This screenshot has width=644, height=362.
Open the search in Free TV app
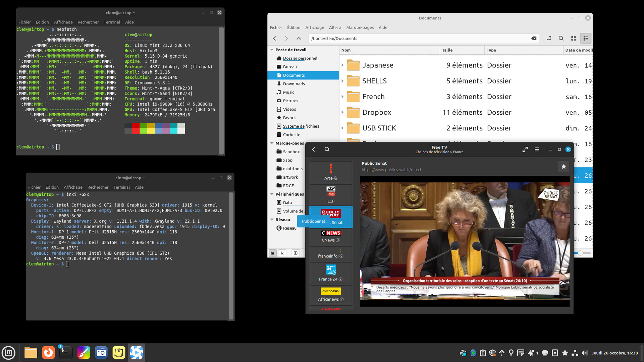[327, 149]
